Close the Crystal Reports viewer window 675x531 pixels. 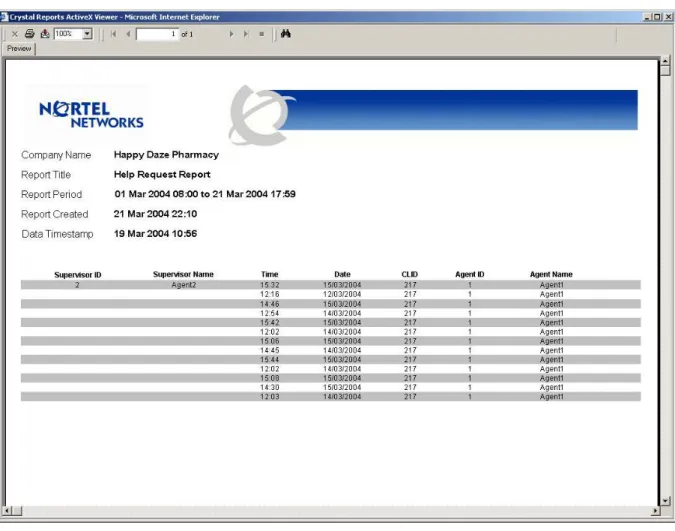[668, 17]
